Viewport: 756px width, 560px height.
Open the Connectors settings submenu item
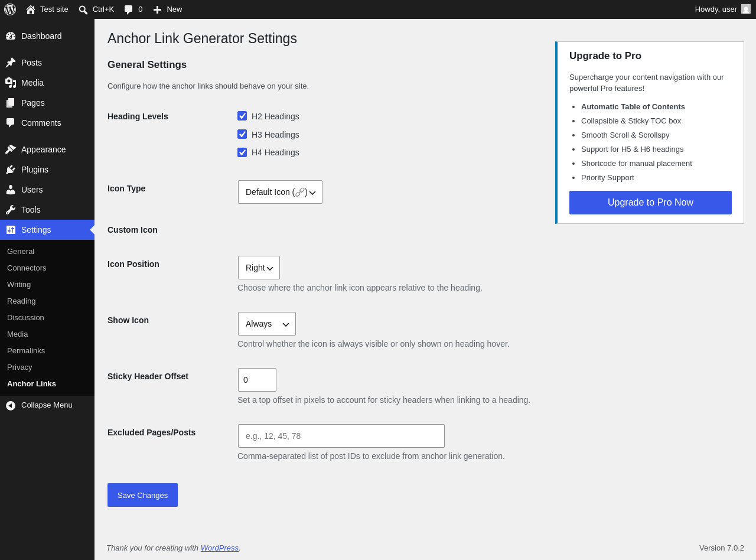[x=27, y=268]
